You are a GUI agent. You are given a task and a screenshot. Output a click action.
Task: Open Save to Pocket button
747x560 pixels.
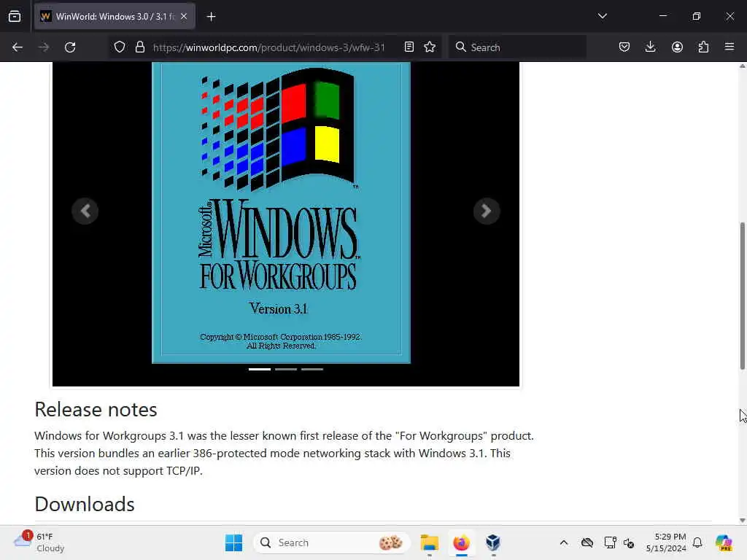click(x=624, y=47)
